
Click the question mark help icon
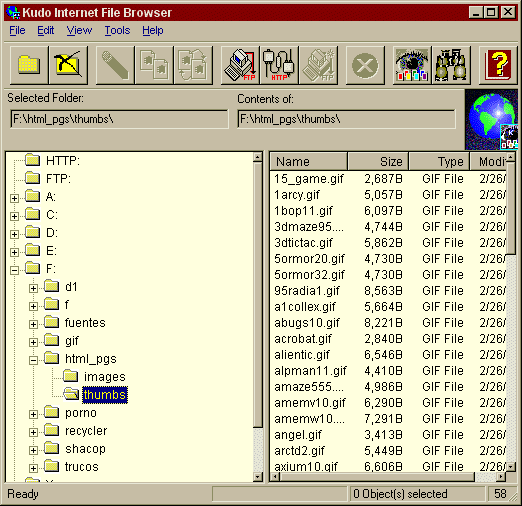click(498, 65)
